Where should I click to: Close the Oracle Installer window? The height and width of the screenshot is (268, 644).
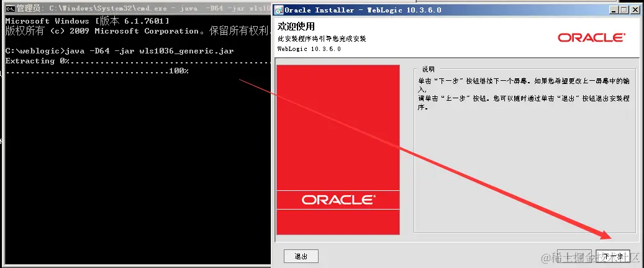click(x=635, y=10)
